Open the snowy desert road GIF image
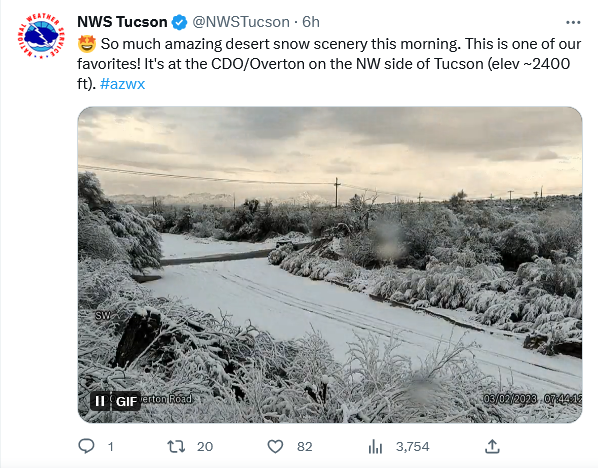Screen dimensions: 598x468 [330, 265]
